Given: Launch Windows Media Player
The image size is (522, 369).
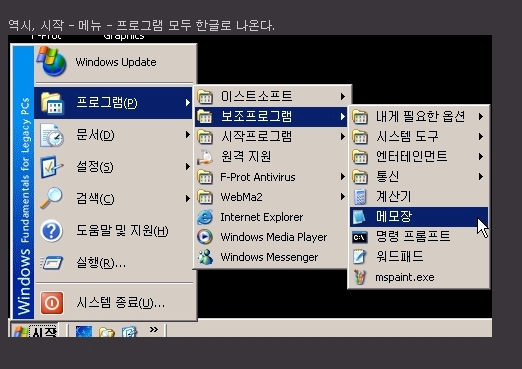Looking at the screenshot, I should (x=271, y=237).
